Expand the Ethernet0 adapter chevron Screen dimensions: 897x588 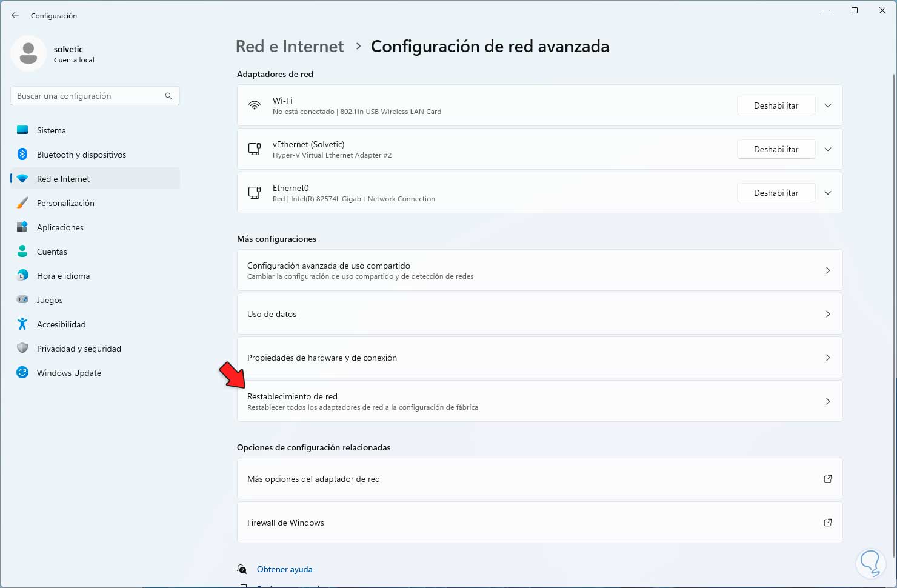coord(828,193)
